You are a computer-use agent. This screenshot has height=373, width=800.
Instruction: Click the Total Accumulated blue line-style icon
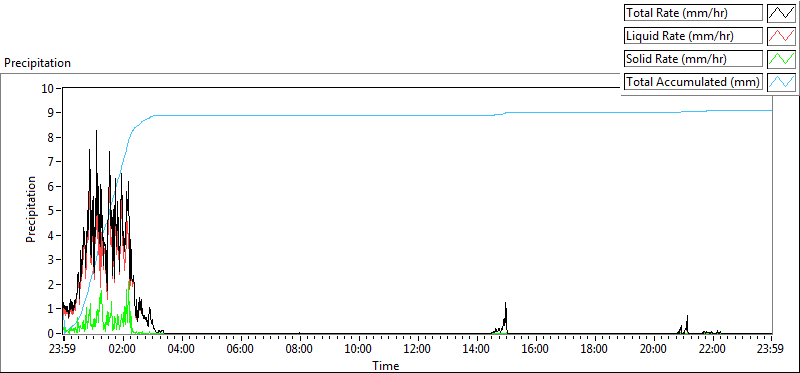click(x=781, y=82)
